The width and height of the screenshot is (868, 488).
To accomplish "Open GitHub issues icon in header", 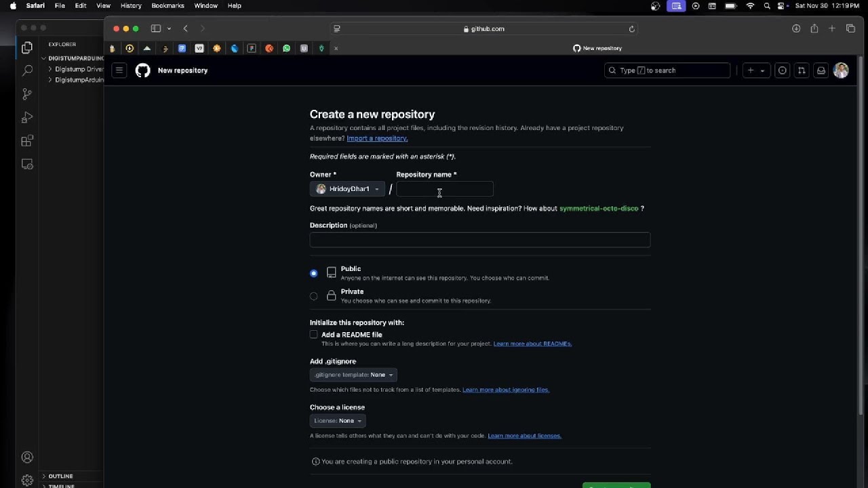I will click(783, 70).
